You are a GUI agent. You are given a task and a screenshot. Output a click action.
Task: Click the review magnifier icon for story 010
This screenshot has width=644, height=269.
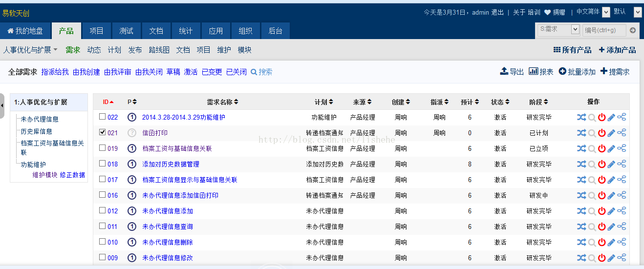point(592,242)
